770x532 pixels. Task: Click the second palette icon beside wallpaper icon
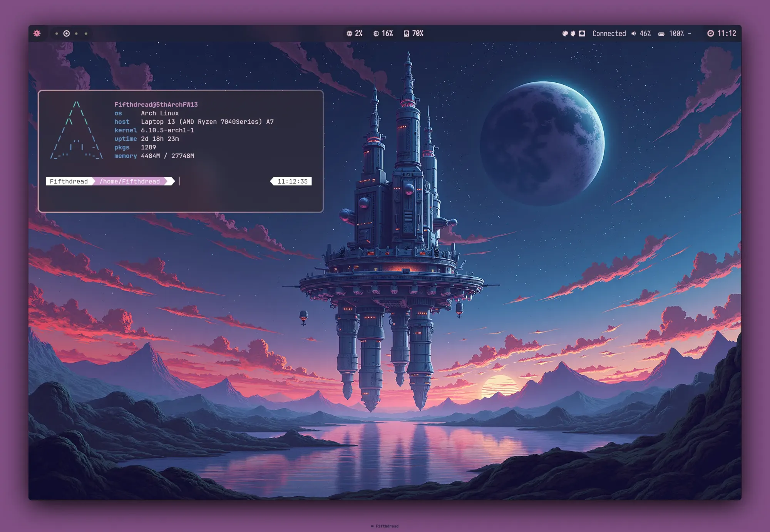pos(573,33)
